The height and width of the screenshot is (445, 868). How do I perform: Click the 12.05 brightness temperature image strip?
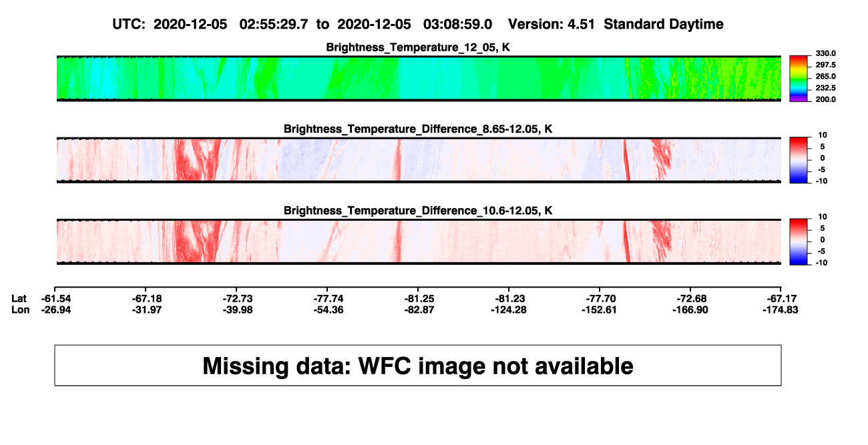pos(419,78)
